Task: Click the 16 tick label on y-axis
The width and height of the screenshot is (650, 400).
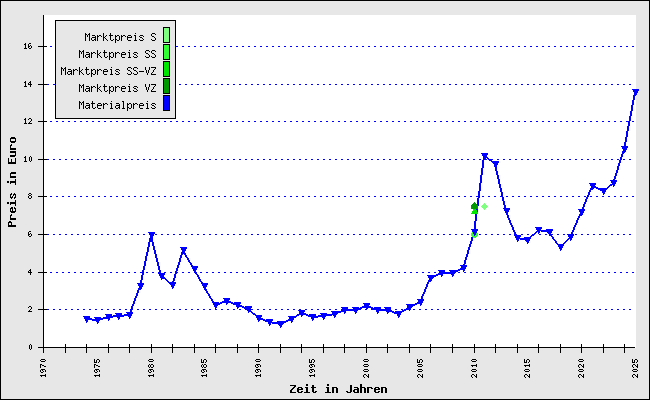Action: tap(29, 46)
